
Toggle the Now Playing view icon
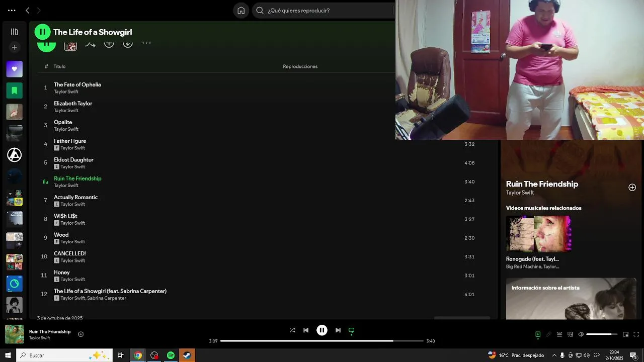click(538, 334)
